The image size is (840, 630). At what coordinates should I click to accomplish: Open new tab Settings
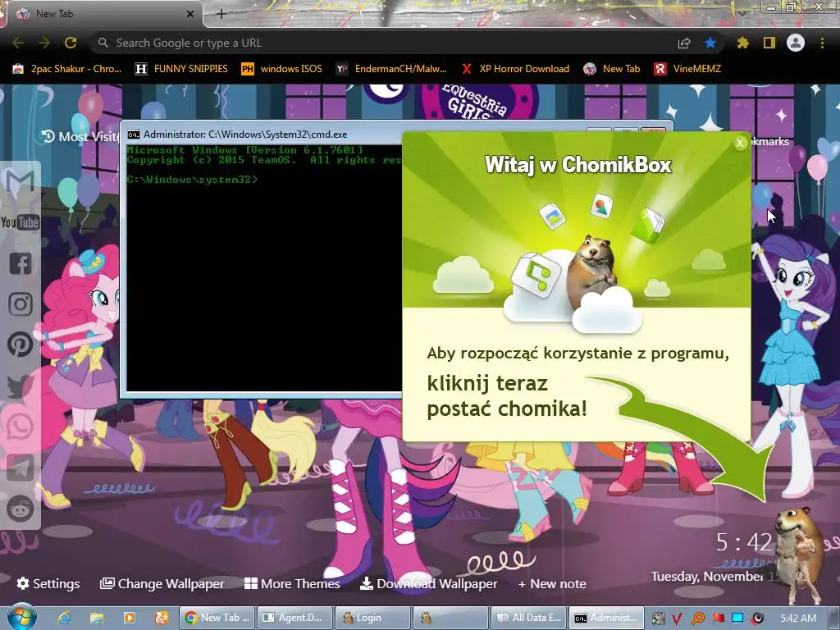[48, 583]
